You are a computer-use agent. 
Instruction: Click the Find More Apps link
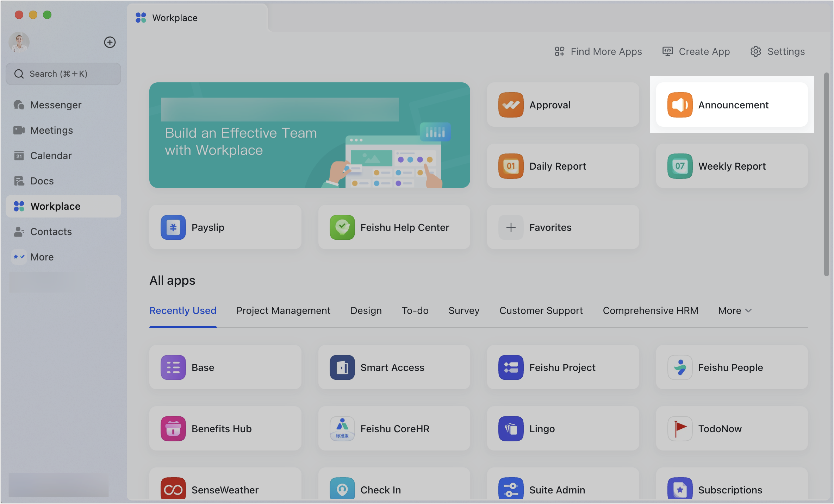pos(598,51)
